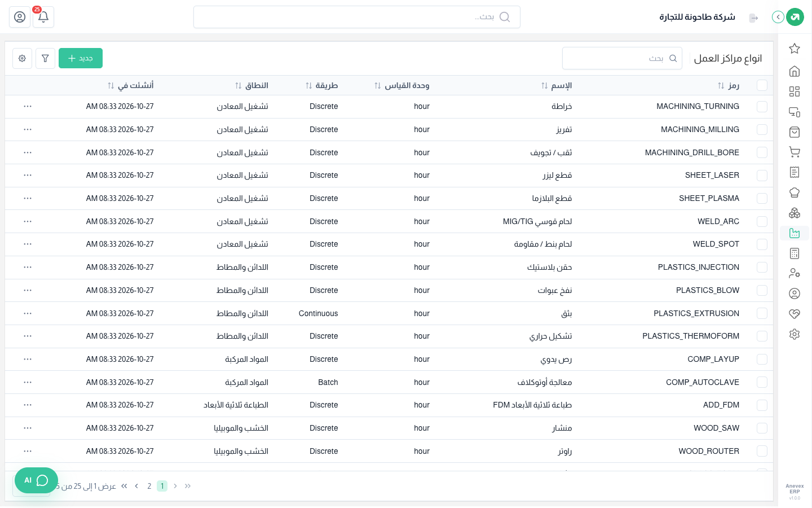Click the Continuous method cell

pyautogui.click(x=319, y=313)
